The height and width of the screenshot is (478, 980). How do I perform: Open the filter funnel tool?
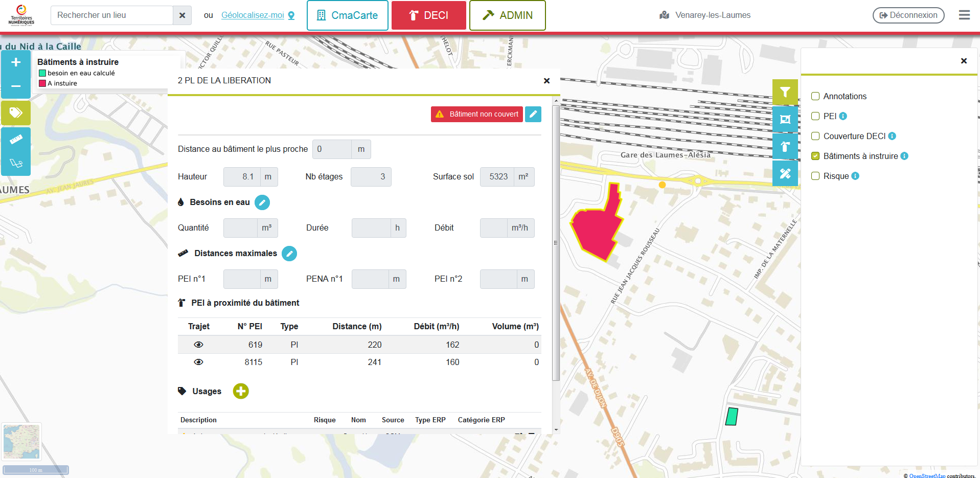785,93
